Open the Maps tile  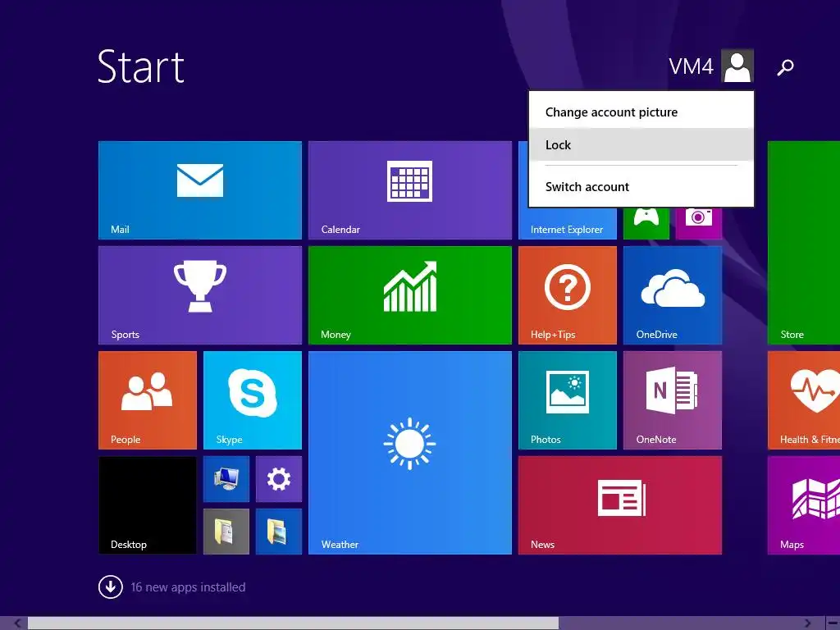(x=804, y=505)
